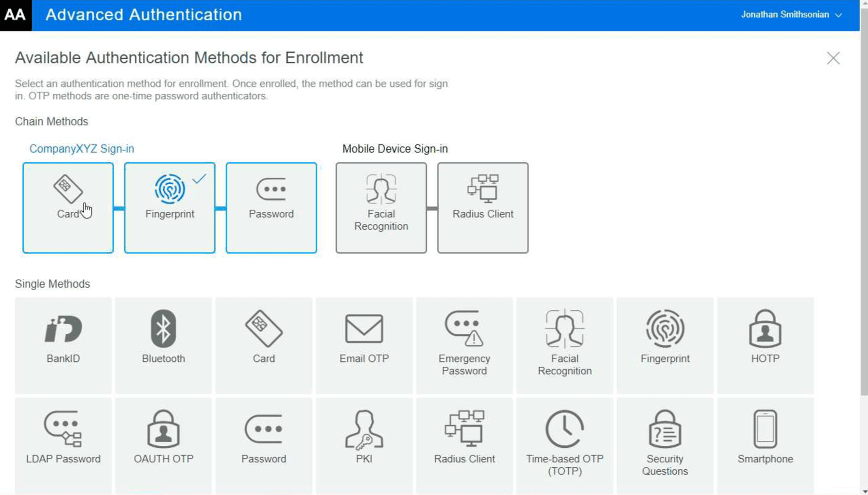Expand Jonathan Smithsonian user dropdown
This screenshot has height=495, width=868.
point(791,15)
